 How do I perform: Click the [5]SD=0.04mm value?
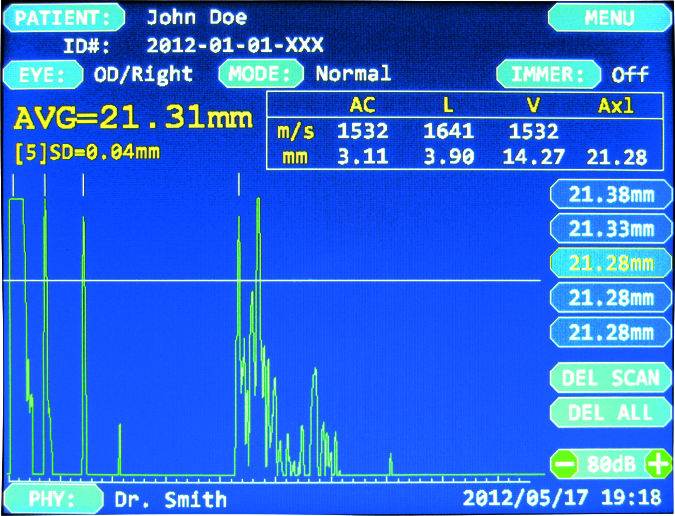(87, 152)
